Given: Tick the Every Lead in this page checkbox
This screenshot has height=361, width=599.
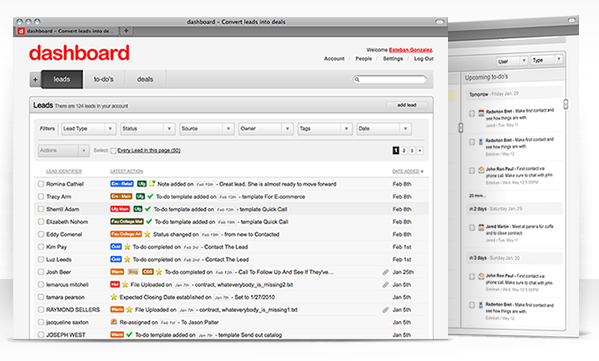Looking at the screenshot, I should tap(113, 151).
